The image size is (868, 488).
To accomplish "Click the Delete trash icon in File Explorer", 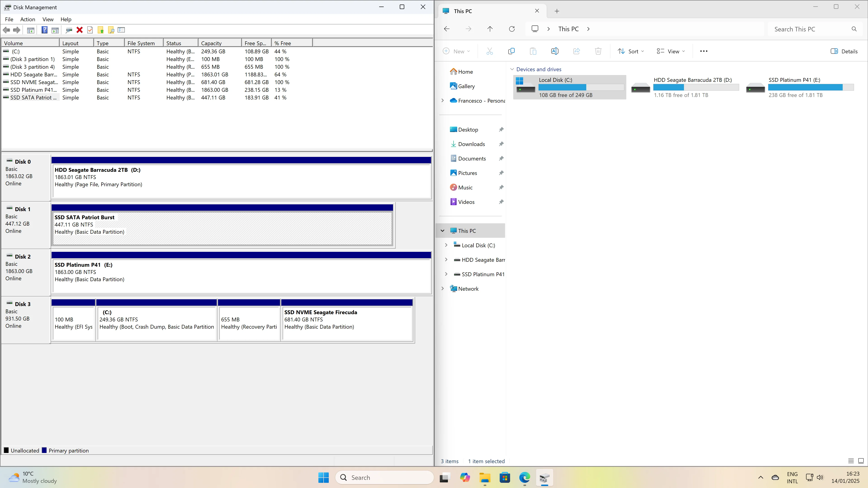I will pos(598,51).
